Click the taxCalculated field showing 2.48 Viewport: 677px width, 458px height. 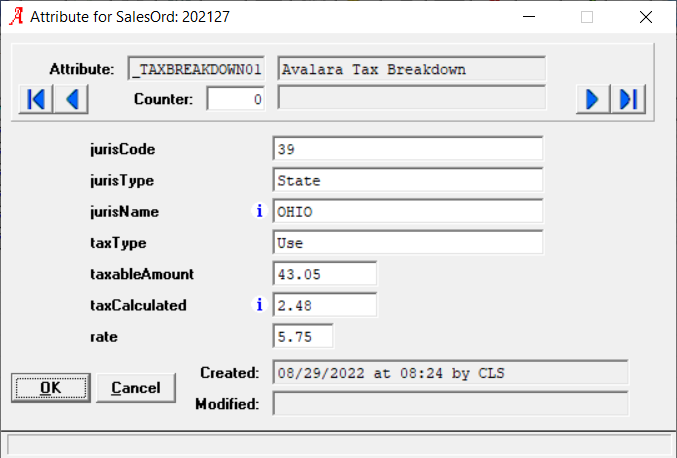pyautogui.click(x=325, y=305)
